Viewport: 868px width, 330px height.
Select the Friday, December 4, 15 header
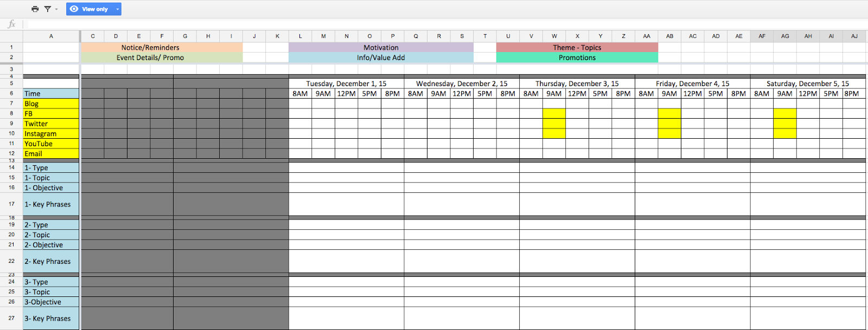[693, 83]
